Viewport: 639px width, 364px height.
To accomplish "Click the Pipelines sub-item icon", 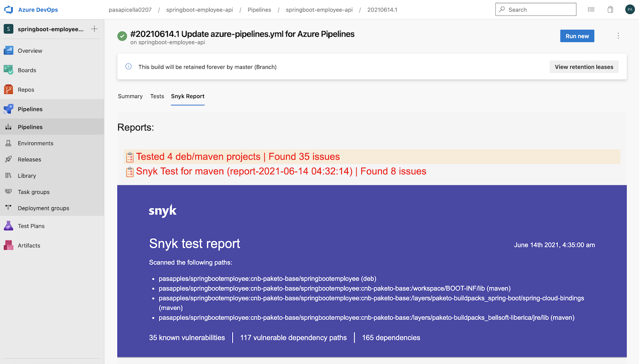I will pos(8,127).
